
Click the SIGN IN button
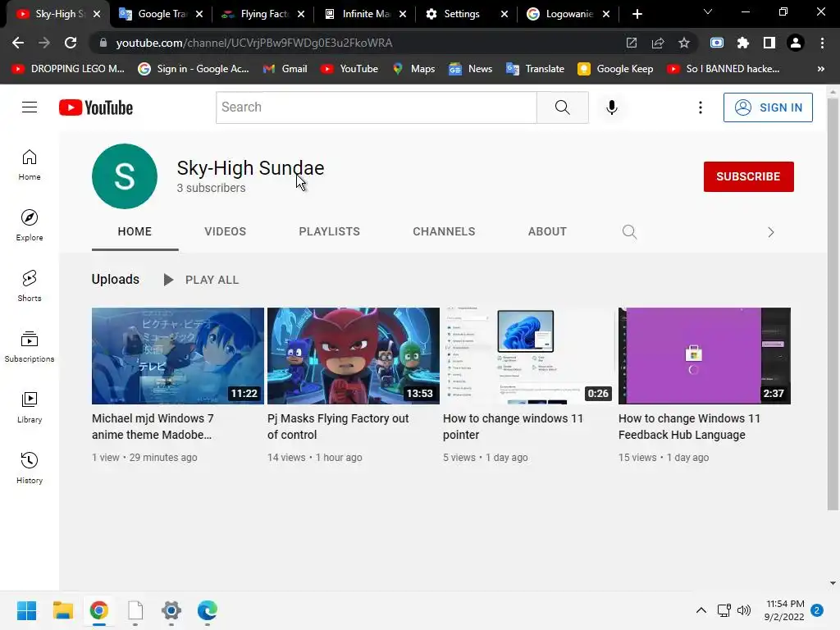pos(768,107)
